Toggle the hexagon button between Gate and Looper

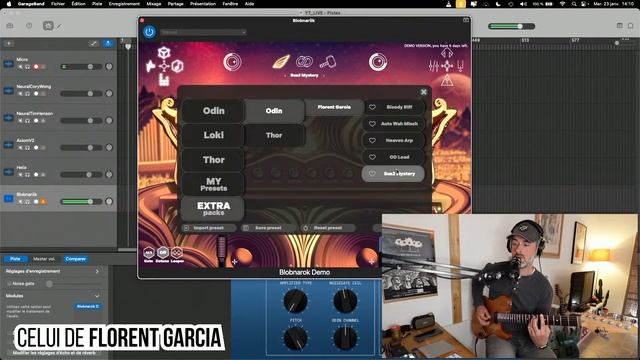(x=162, y=253)
